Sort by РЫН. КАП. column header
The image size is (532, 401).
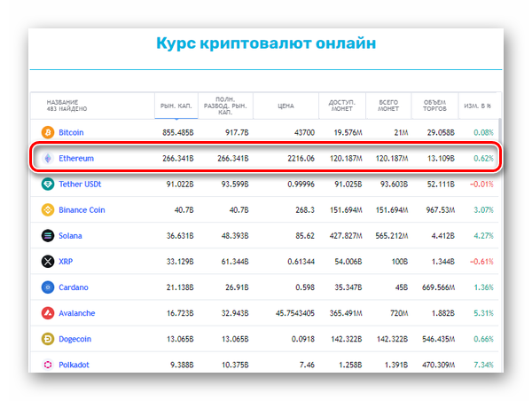[176, 106]
